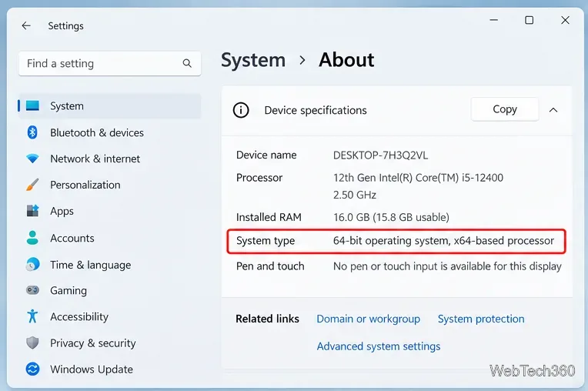Viewport: 588px width, 391px height.
Task: Click the Privacy shield icon
Action: pos(32,343)
